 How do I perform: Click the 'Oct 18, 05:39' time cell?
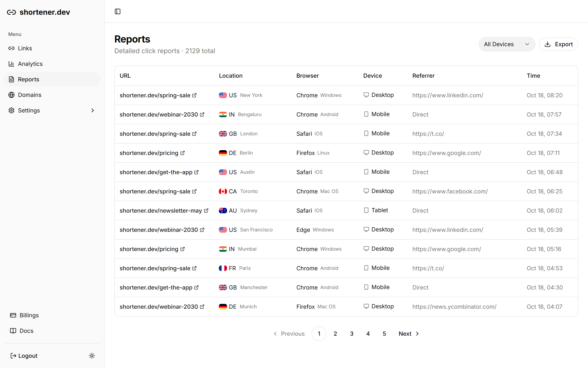tap(544, 230)
